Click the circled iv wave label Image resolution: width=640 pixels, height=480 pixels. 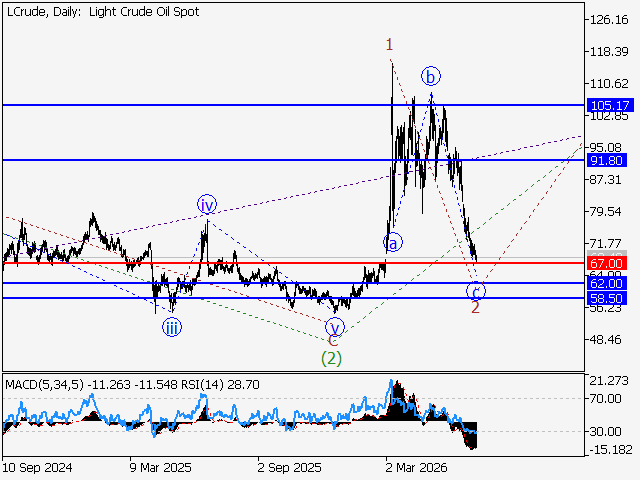tap(207, 204)
